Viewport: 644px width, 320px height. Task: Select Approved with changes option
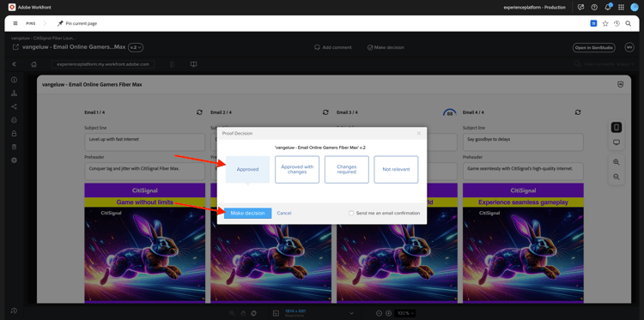point(297,169)
